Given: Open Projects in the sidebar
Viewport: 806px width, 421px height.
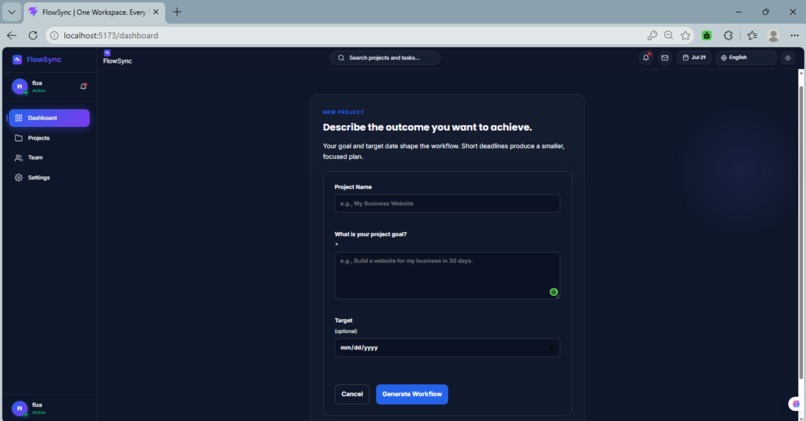Looking at the screenshot, I should (x=49, y=138).
